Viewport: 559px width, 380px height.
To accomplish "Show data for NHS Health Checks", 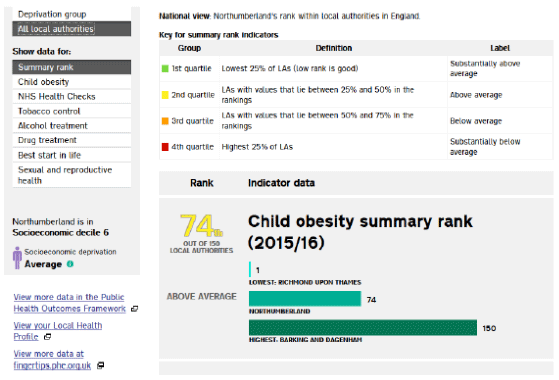I will click(x=72, y=96).
